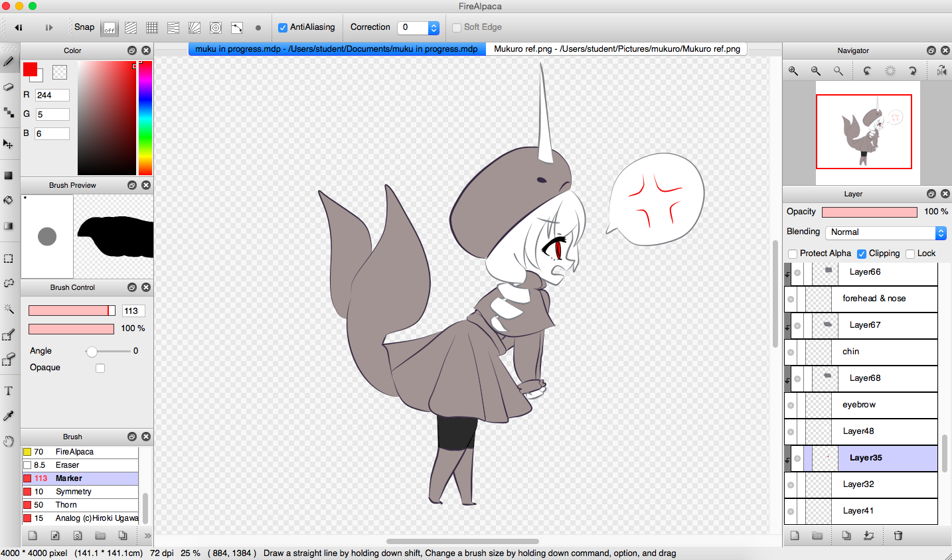Screen dimensions: 952x560
Task: Flip the canvas view in Navigator
Action: [x=941, y=71]
